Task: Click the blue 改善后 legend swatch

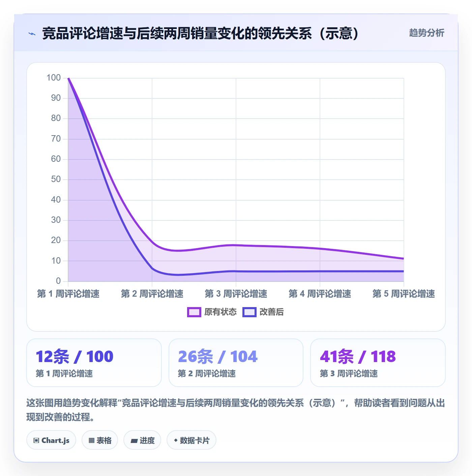Action: 249,312
